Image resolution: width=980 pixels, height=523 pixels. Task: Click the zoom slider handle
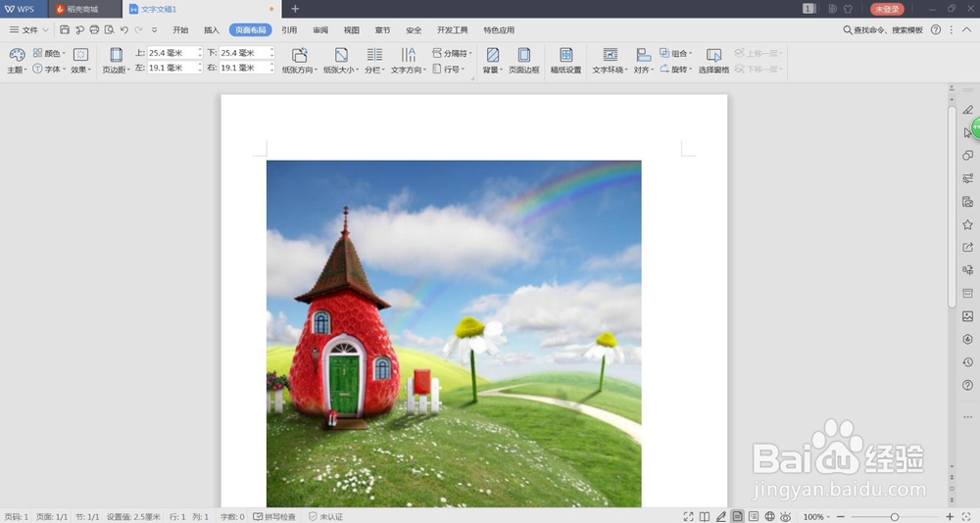click(895, 517)
